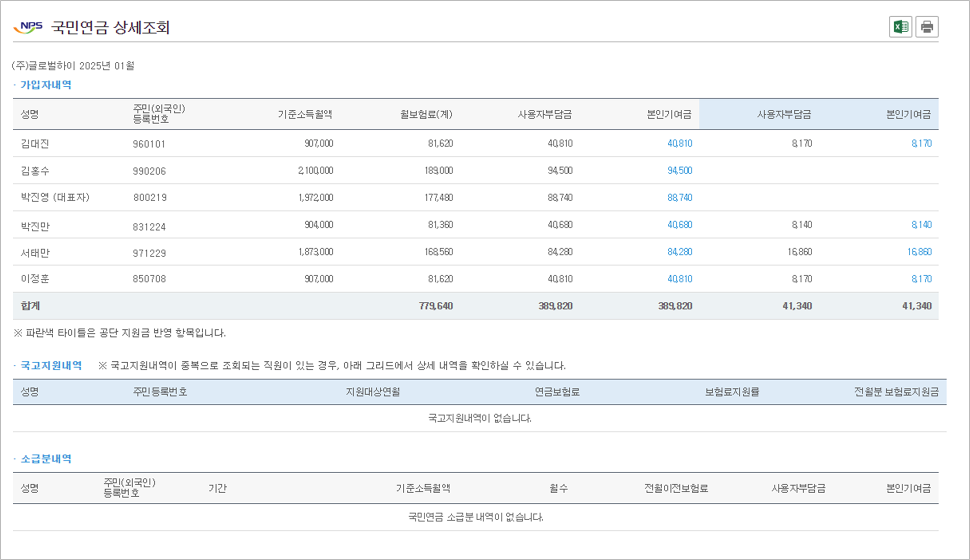The width and height of the screenshot is (970, 560).
Task: Open 이정훈's blue 8,170 support amount
Action: pos(921,279)
